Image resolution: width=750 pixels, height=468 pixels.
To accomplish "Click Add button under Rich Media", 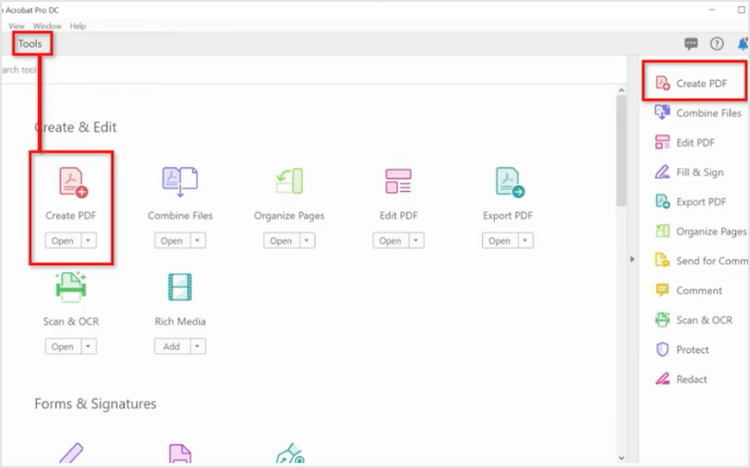I will pyautogui.click(x=172, y=346).
